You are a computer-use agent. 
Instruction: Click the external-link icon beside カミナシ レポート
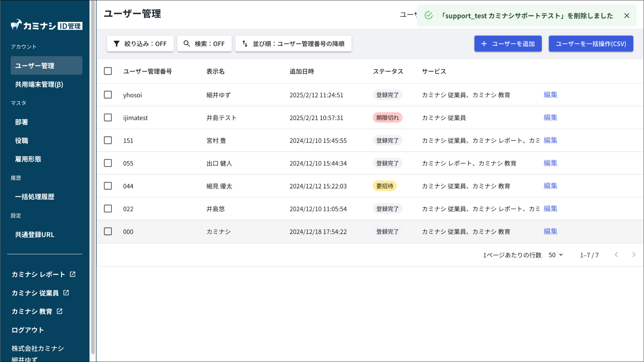point(73,274)
